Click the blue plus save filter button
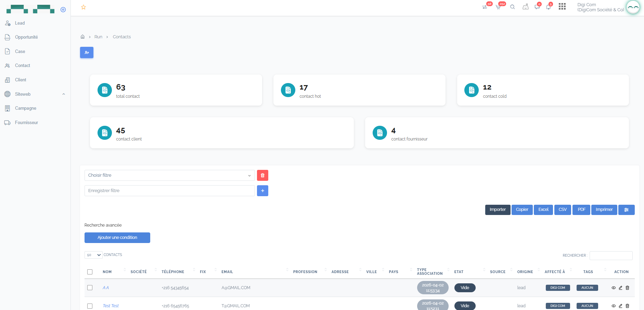Image resolution: width=644 pixels, height=310 pixels. [x=262, y=191]
